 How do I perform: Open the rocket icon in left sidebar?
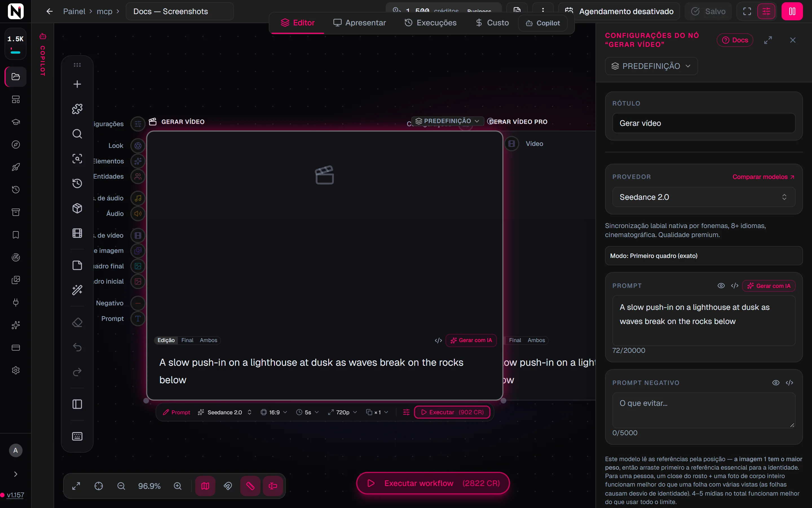[16, 167]
